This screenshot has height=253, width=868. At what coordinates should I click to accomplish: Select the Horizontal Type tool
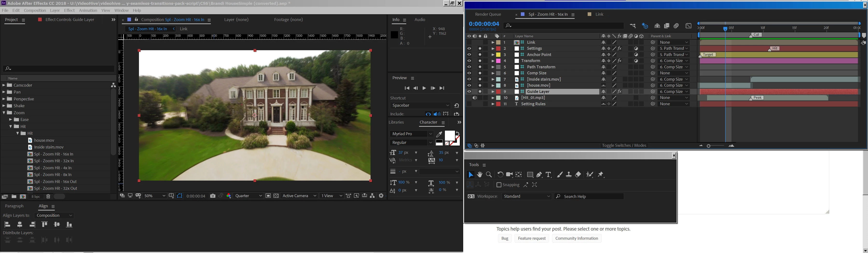[x=549, y=175]
